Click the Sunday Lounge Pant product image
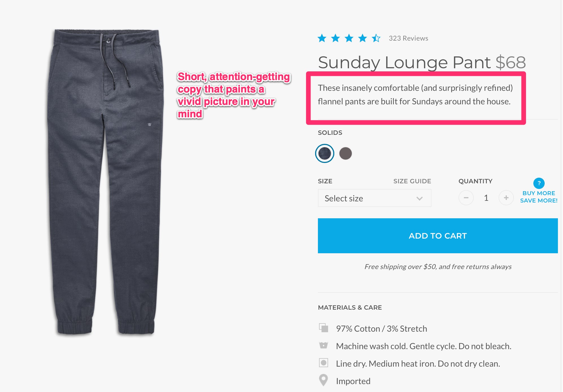The image size is (563, 392). 106,182
